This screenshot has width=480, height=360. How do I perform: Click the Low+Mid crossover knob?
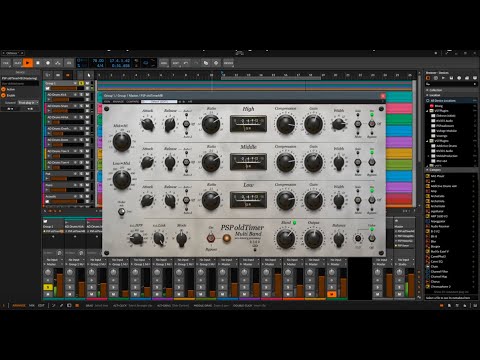(122, 179)
